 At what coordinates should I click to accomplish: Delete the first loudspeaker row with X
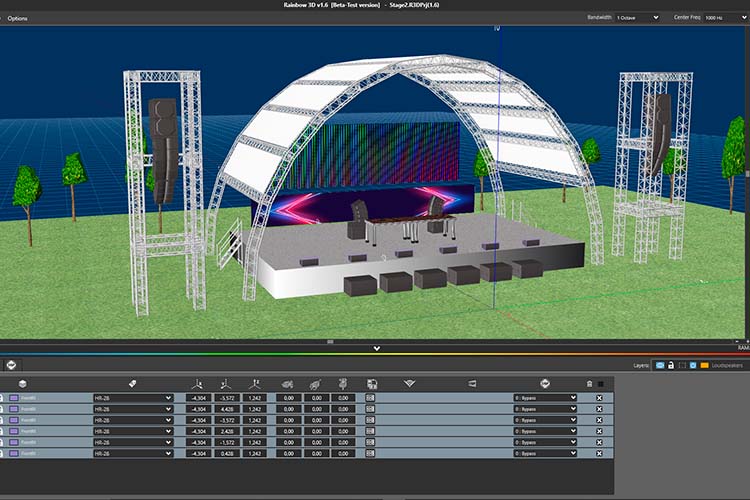599,398
